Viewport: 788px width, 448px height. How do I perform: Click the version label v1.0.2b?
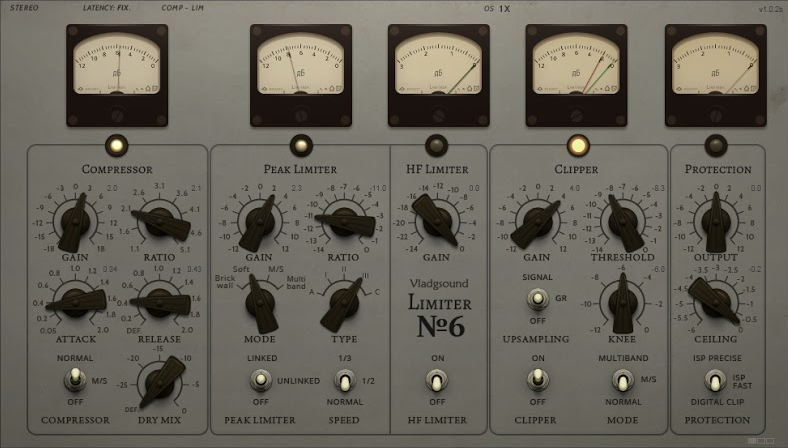click(770, 9)
